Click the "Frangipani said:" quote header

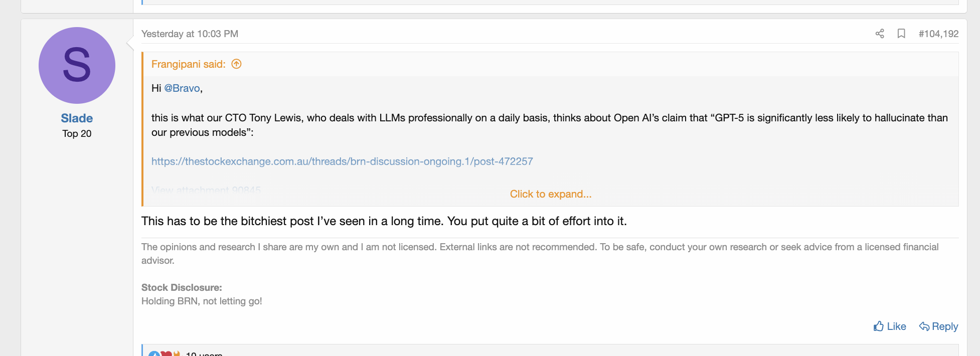[x=189, y=64]
